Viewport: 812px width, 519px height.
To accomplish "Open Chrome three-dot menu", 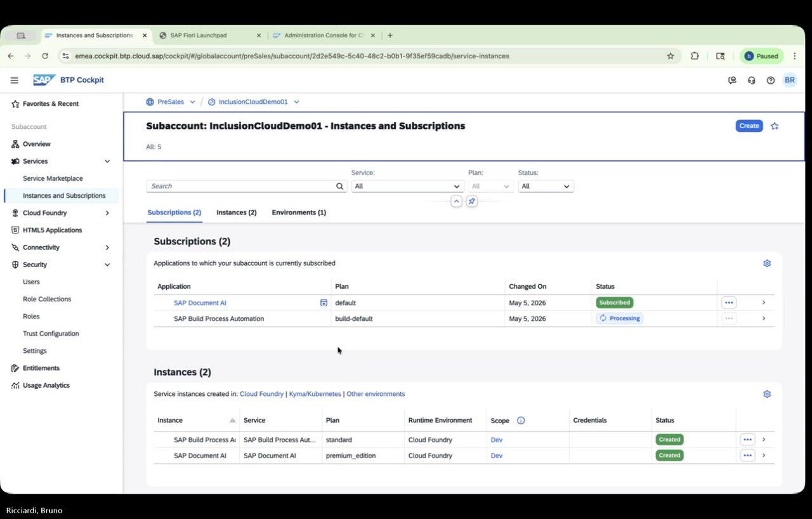I will pos(795,56).
